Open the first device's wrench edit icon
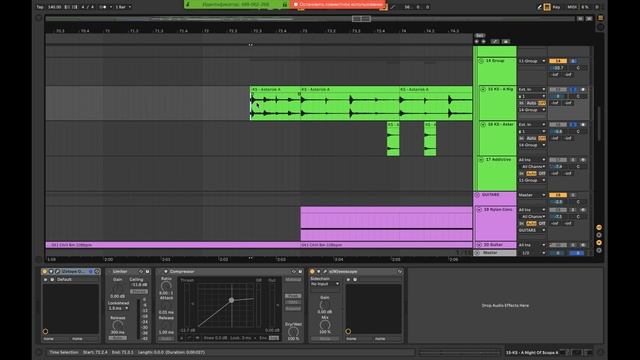640x360 pixels. pos(57,271)
